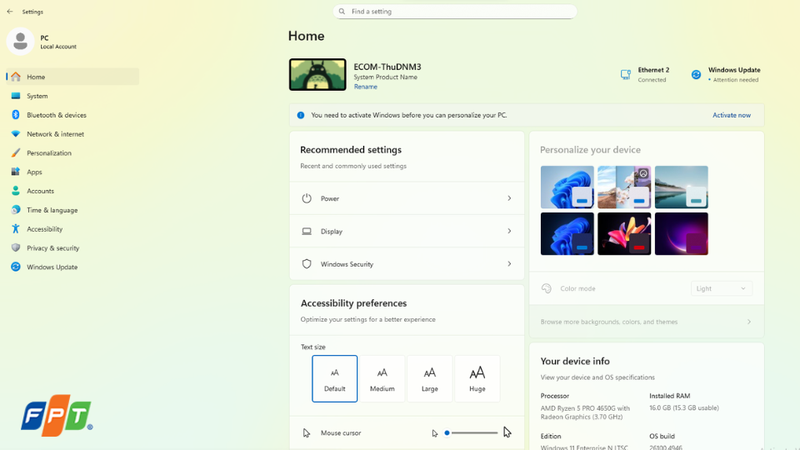Image resolution: width=800 pixels, height=450 pixels.
Task: Adjust the Mouse cursor size slider
Action: click(x=471, y=433)
